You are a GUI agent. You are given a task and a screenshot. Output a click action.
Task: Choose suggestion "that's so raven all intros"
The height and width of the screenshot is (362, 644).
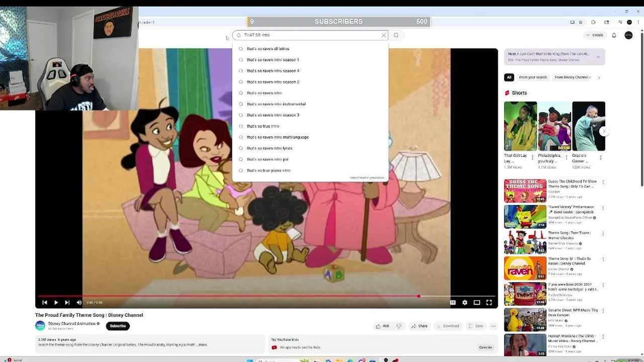310,49
